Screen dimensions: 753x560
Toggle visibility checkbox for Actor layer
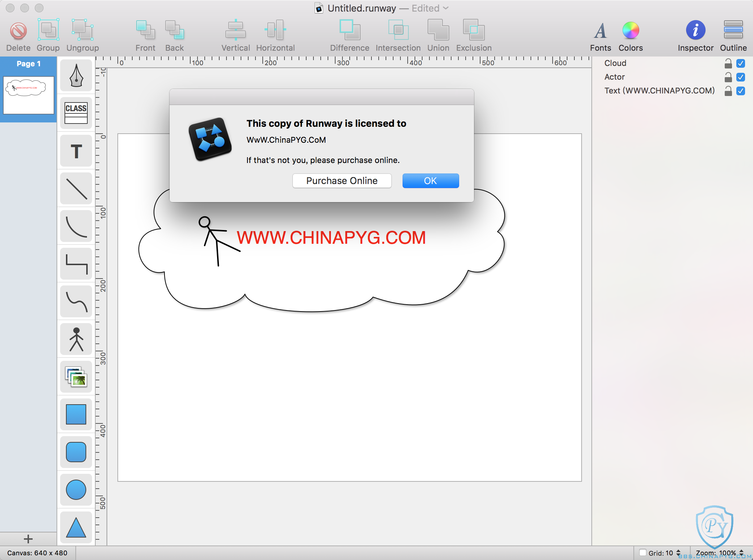(x=741, y=77)
